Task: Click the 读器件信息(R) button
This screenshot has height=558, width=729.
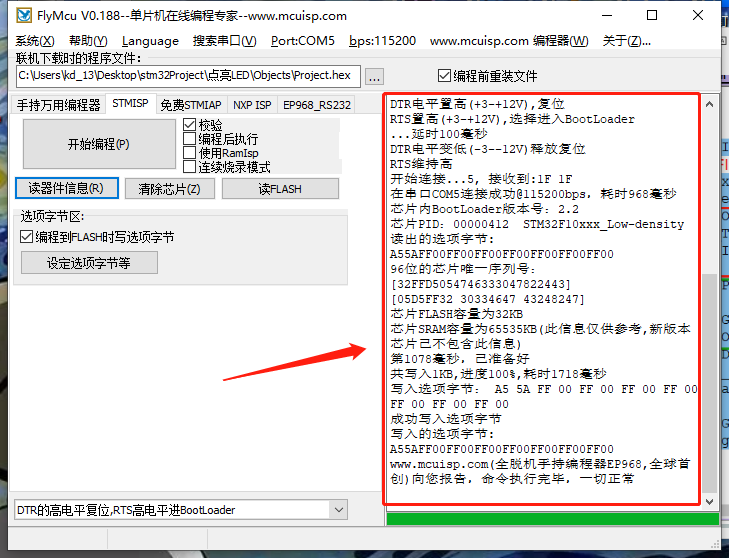Action: [67, 188]
